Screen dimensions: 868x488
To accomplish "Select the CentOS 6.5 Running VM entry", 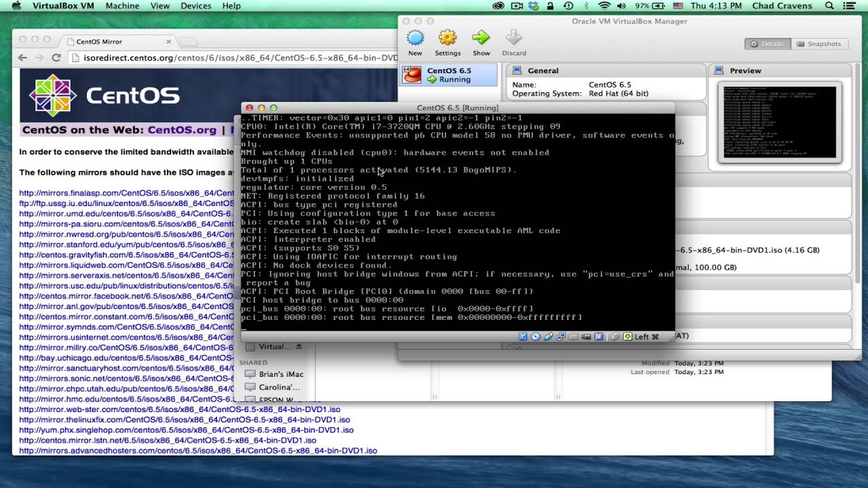I will [448, 75].
